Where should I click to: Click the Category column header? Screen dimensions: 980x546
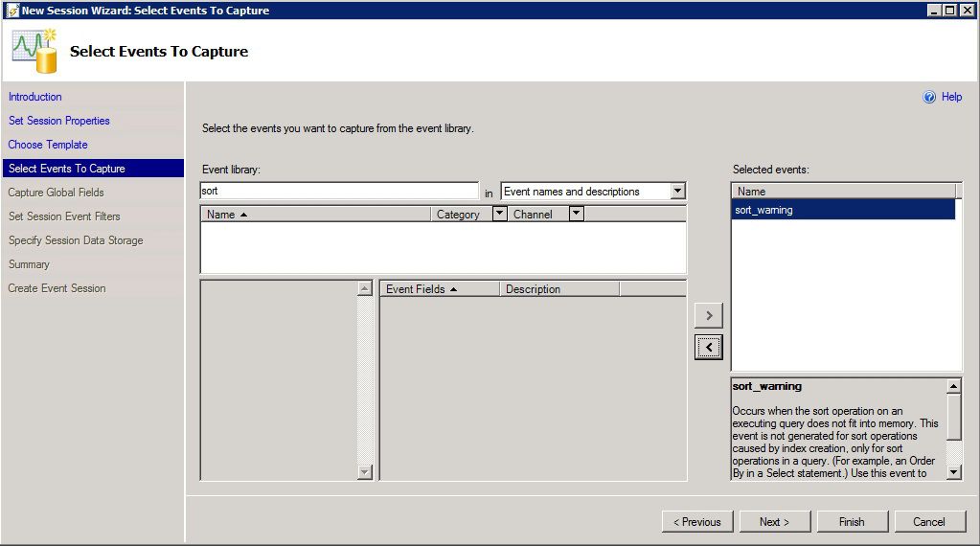pos(461,215)
